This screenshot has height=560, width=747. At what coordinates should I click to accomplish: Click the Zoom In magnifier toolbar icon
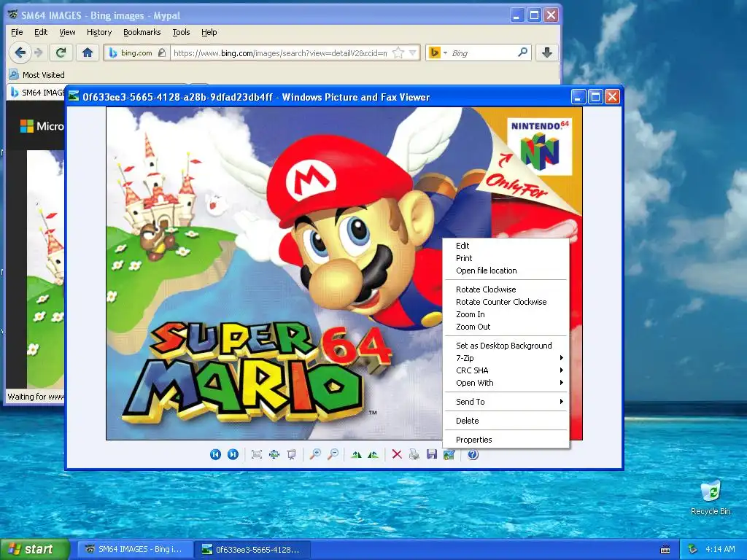pyautogui.click(x=315, y=454)
